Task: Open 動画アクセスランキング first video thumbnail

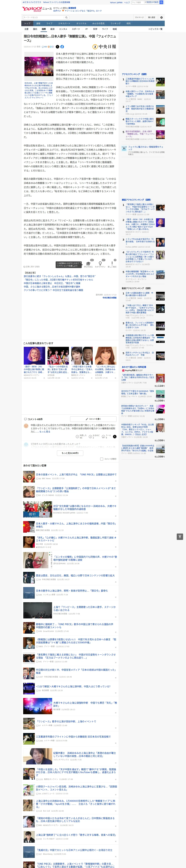Action: click(x=160, y=296)
